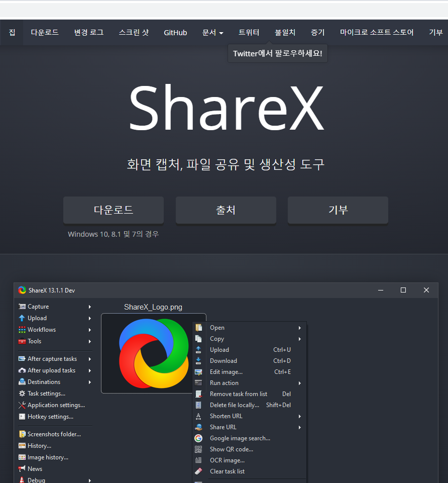Click the Download icon beside Ctrl+D
The image size is (448, 483).
[198, 361]
